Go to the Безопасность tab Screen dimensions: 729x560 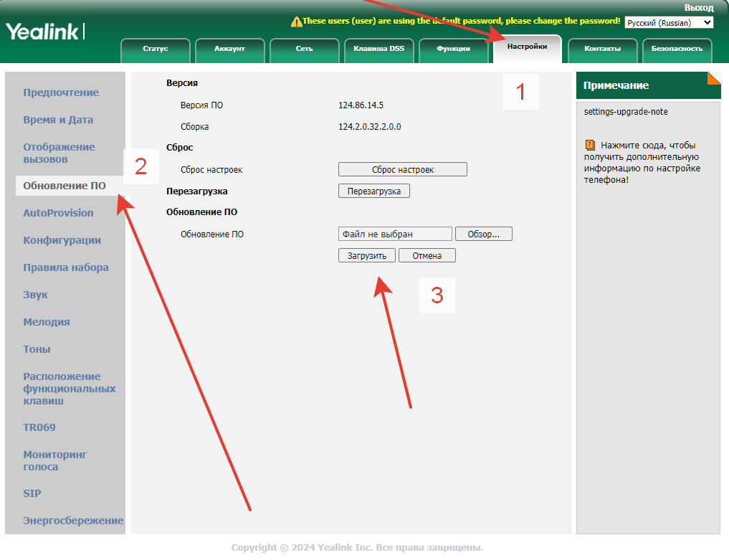(677, 49)
